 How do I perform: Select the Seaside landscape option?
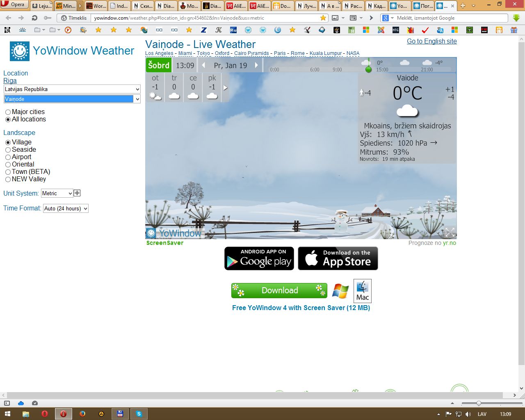(8, 150)
